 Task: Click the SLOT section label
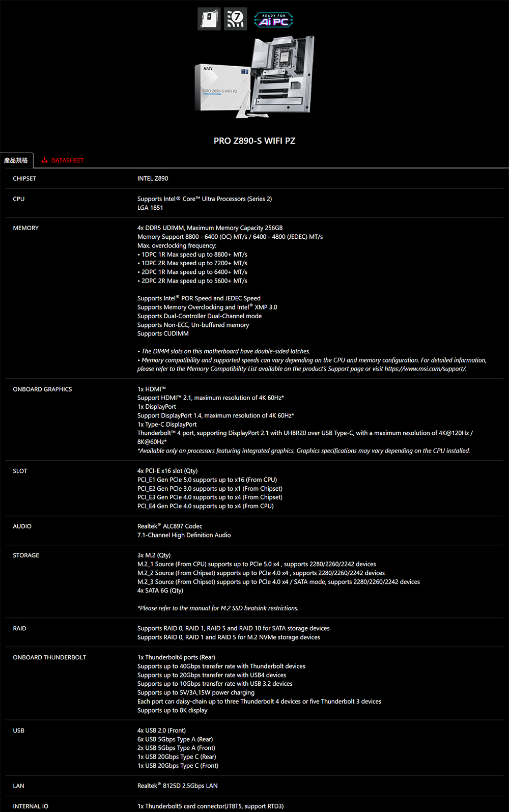tap(20, 471)
